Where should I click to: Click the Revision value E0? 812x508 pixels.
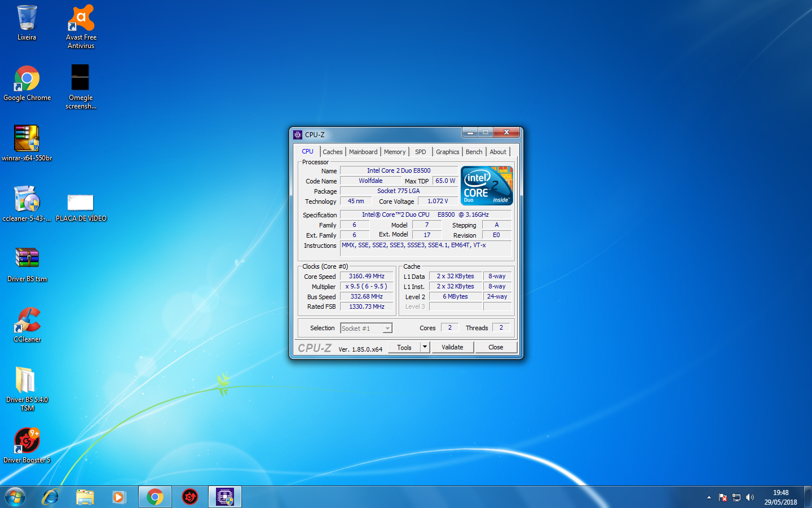[x=496, y=235]
